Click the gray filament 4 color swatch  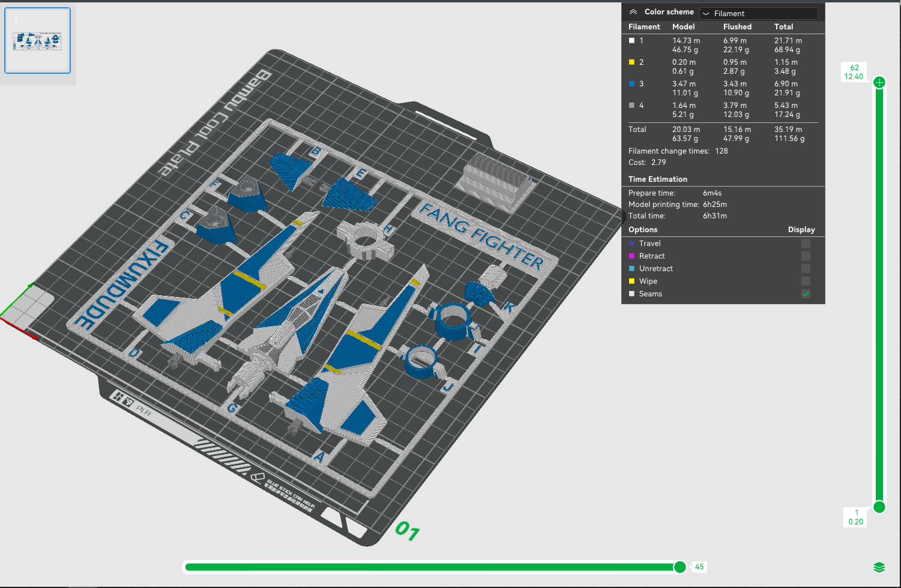coord(631,106)
